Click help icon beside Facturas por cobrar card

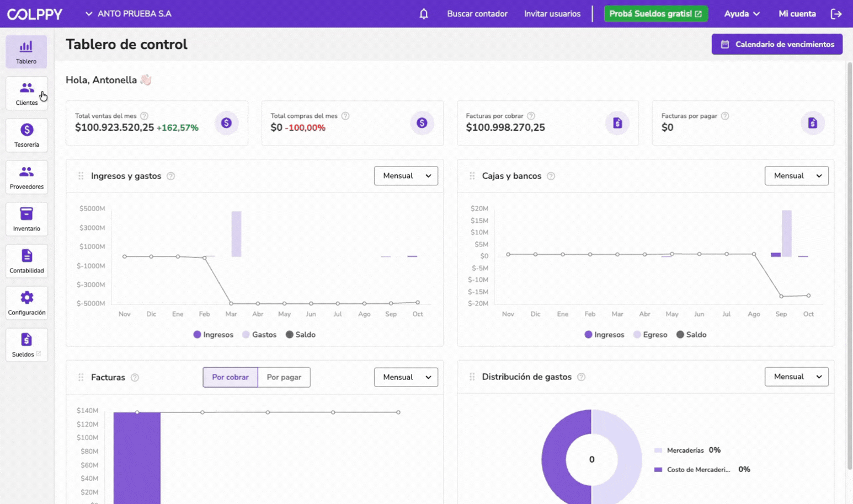tap(531, 116)
